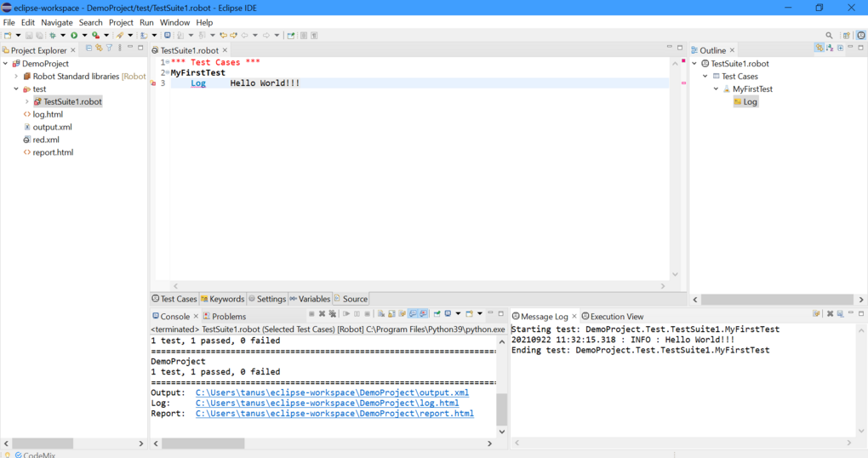This screenshot has width=868, height=458.
Task: Toggle Link with Editor in Outline panel
Action: pyautogui.click(x=819, y=49)
